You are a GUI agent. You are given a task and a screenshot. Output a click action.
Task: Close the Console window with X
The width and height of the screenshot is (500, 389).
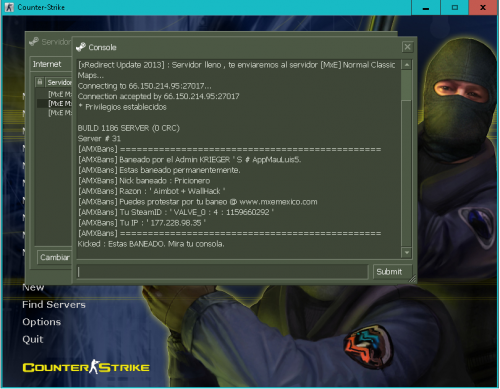pyautogui.click(x=407, y=47)
